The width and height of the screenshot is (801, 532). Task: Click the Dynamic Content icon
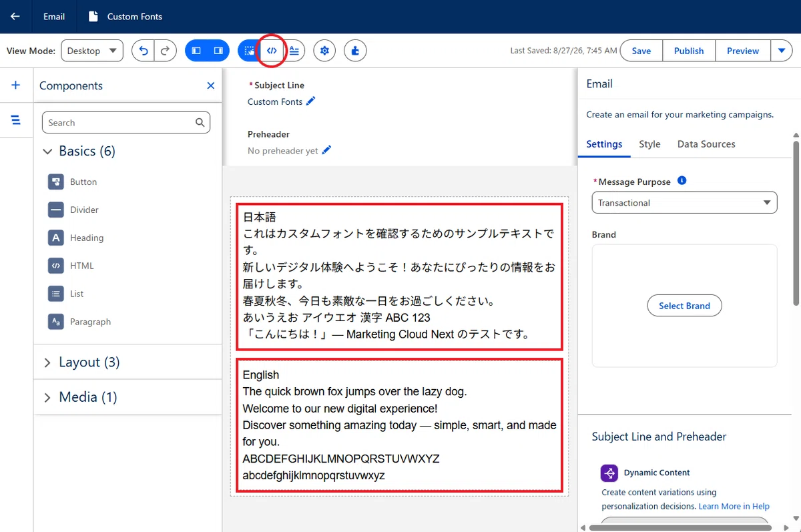pos(609,473)
